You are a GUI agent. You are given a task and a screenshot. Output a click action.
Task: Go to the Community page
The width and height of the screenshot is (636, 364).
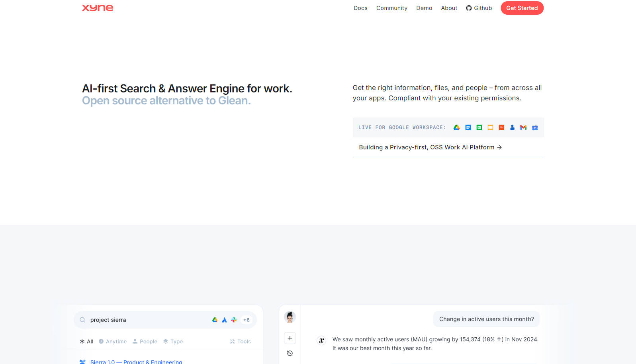[x=391, y=8]
